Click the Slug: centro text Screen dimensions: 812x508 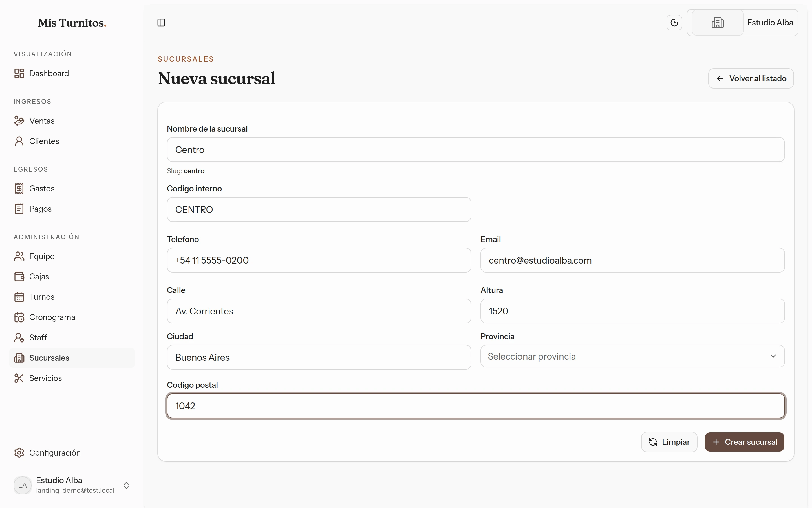point(186,171)
